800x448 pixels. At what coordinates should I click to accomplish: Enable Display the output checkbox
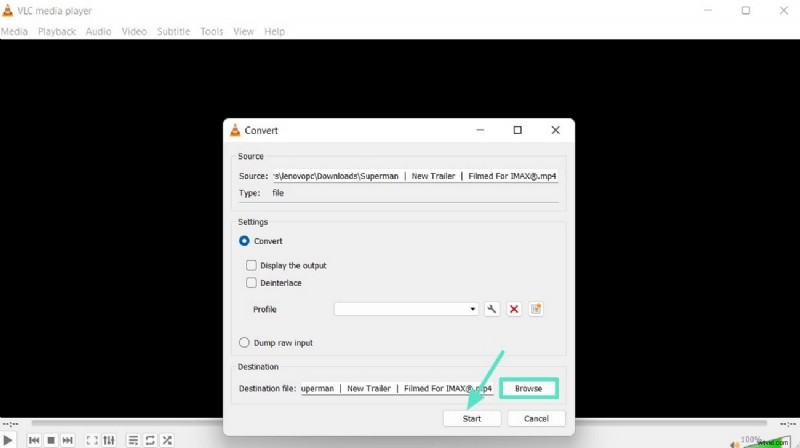click(x=251, y=265)
